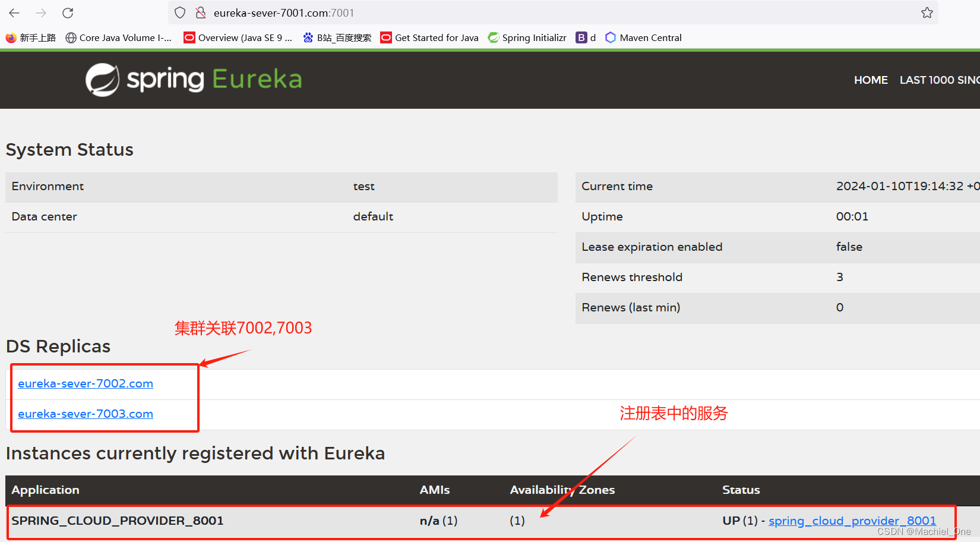The image size is (980, 542).
Task: Click the Renews threshold label
Action: click(x=632, y=278)
